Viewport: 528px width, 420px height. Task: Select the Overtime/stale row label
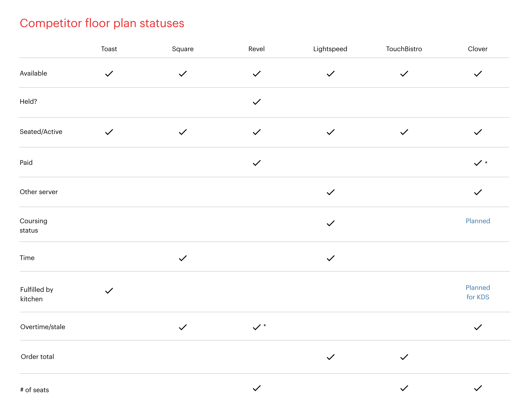43,327
